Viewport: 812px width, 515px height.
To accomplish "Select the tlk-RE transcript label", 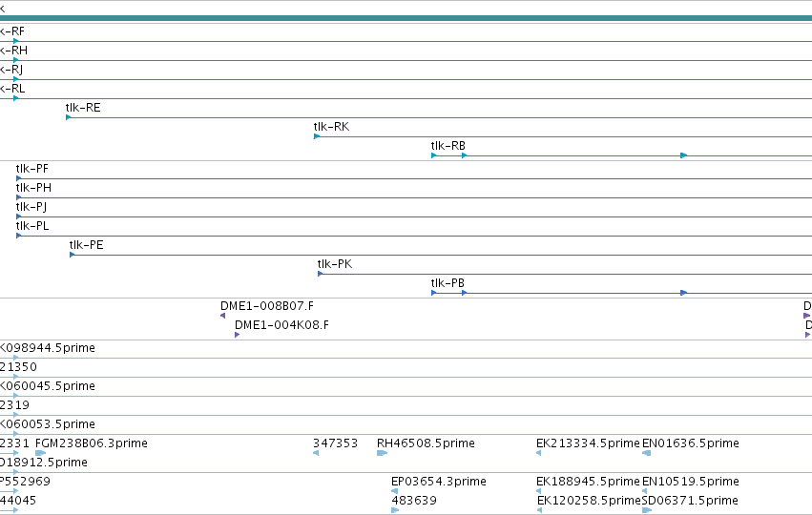I will (83, 108).
